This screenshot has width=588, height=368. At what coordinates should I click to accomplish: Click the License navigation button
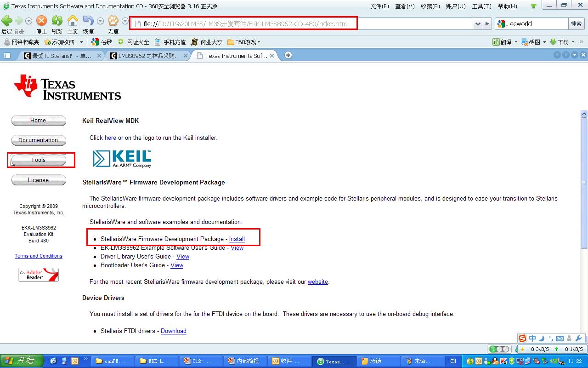coord(38,180)
